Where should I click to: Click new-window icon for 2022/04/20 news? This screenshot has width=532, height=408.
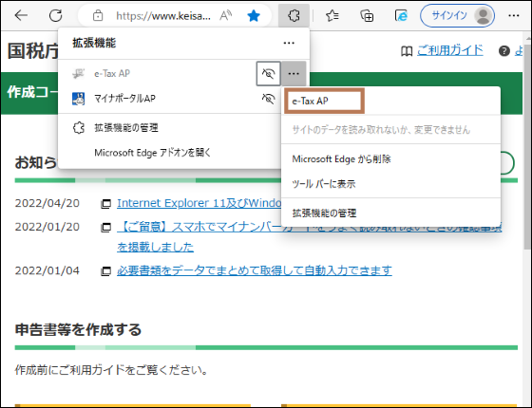pyautogui.click(x=105, y=204)
